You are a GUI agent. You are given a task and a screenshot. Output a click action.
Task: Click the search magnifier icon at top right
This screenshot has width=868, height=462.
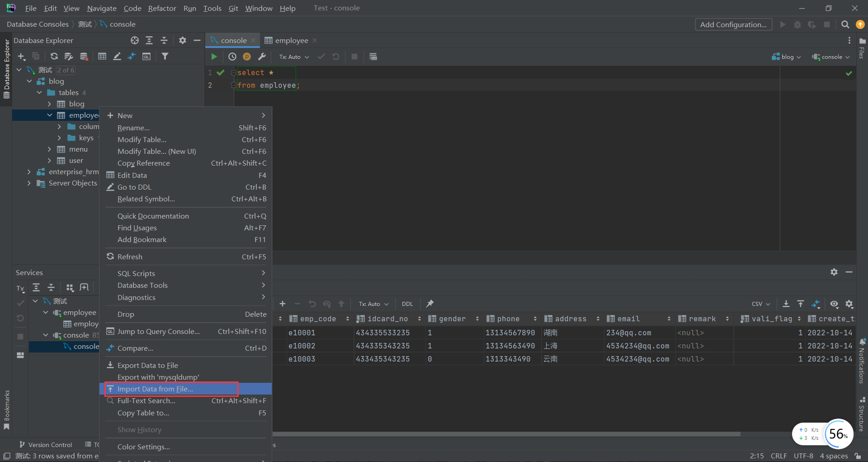point(845,24)
